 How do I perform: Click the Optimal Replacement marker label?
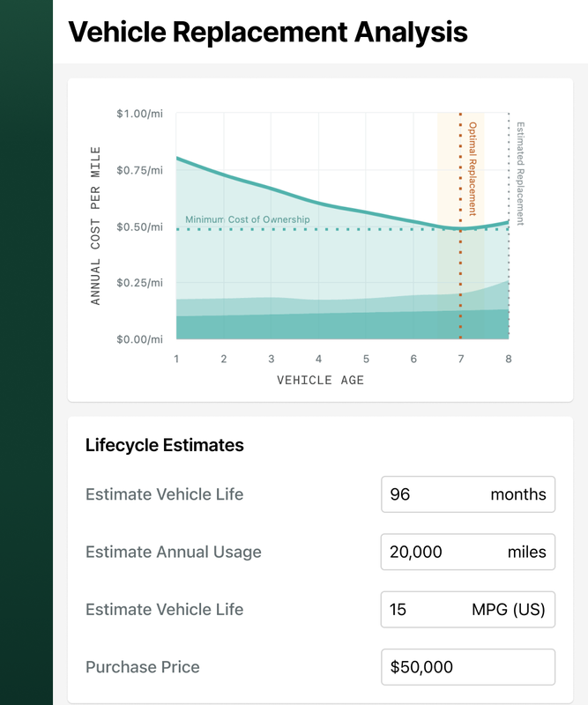click(x=473, y=168)
